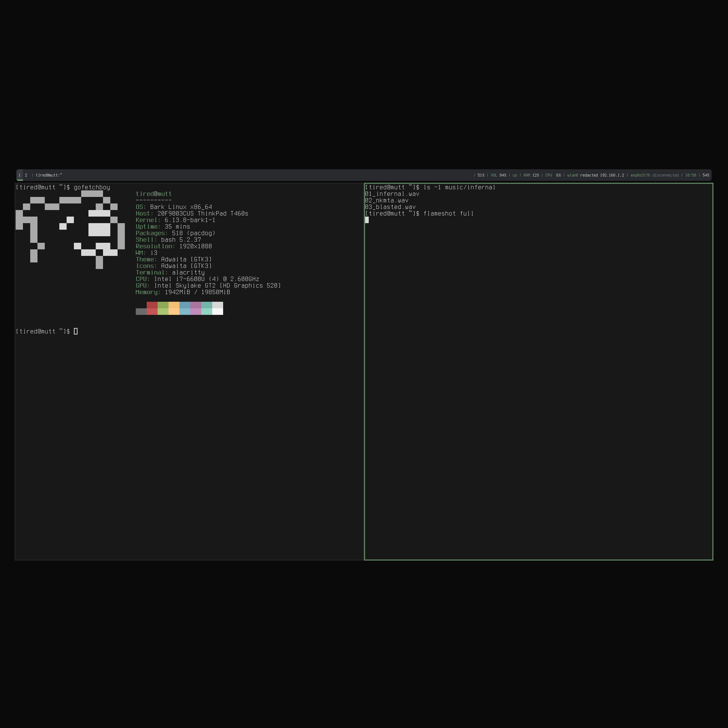Screen dimensions: 728x728
Task: Click the 'flameshot full' command in right terminal
Action: tap(448, 214)
